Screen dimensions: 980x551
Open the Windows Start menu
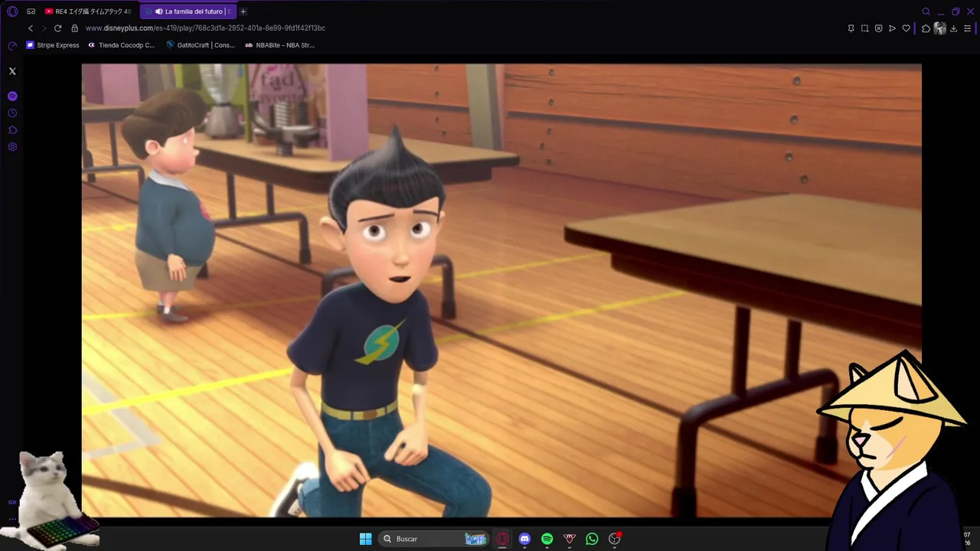pyautogui.click(x=365, y=539)
